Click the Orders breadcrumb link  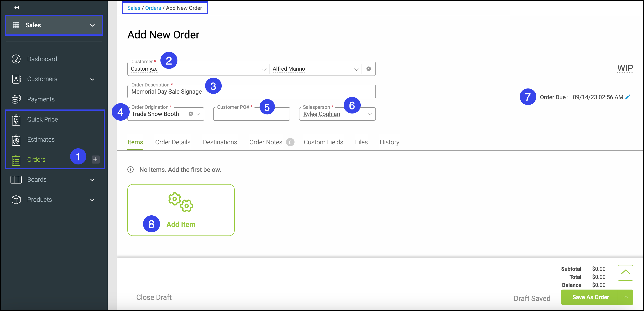pos(153,8)
